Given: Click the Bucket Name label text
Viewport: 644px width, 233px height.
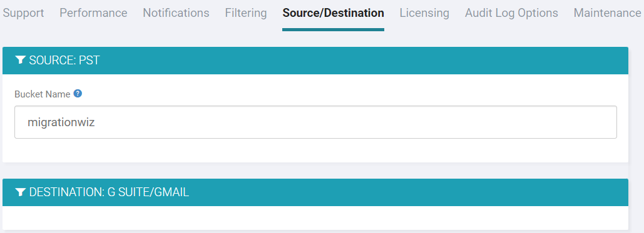Looking at the screenshot, I should [x=43, y=94].
